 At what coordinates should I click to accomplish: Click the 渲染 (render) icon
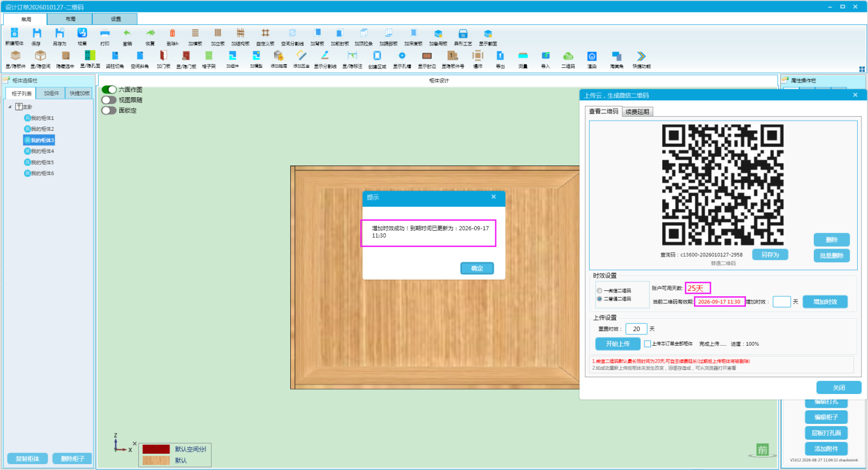[592, 55]
